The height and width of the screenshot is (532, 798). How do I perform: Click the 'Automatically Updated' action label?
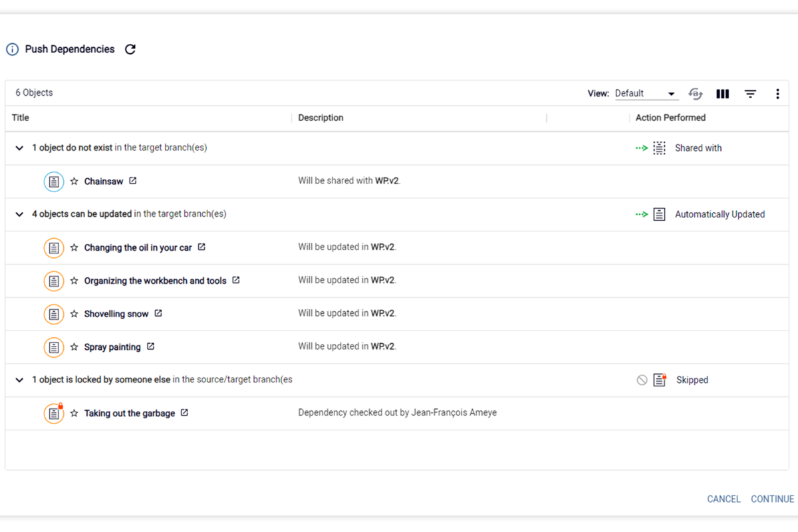[x=720, y=215]
